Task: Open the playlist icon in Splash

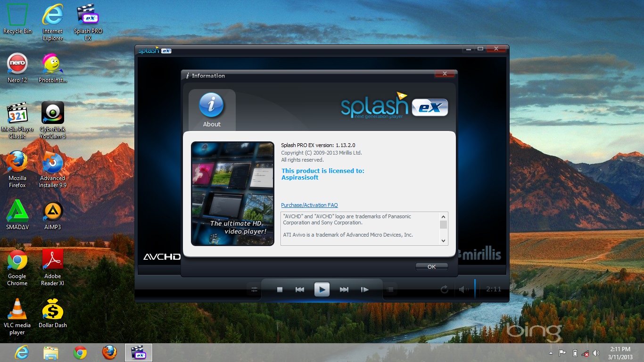Action: (x=390, y=290)
